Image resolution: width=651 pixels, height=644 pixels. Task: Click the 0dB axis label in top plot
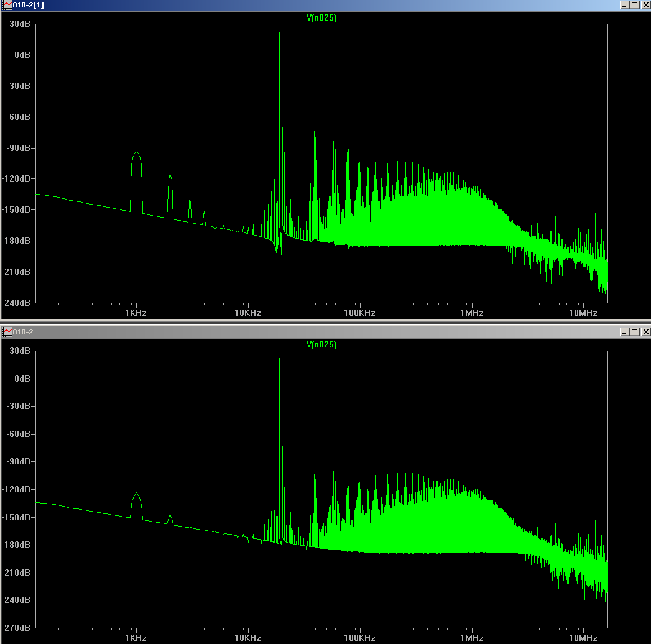pos(22,55)
